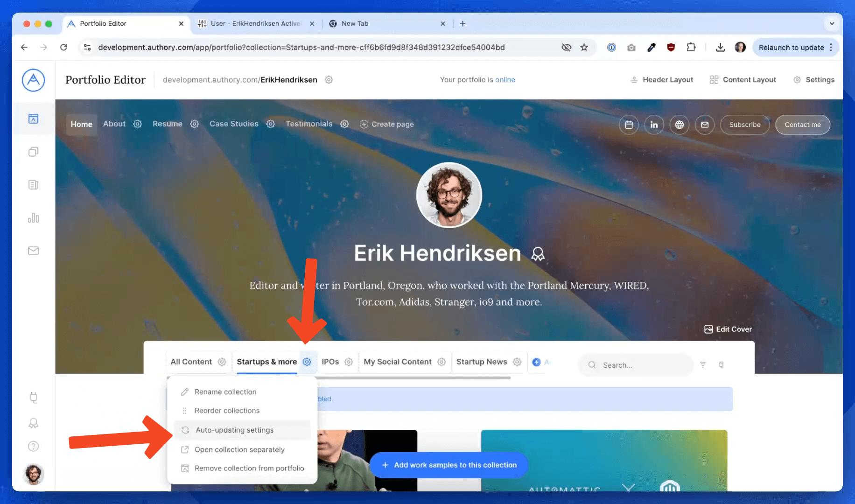Choose Auto-updating settings in the menu

pos(242,430)
